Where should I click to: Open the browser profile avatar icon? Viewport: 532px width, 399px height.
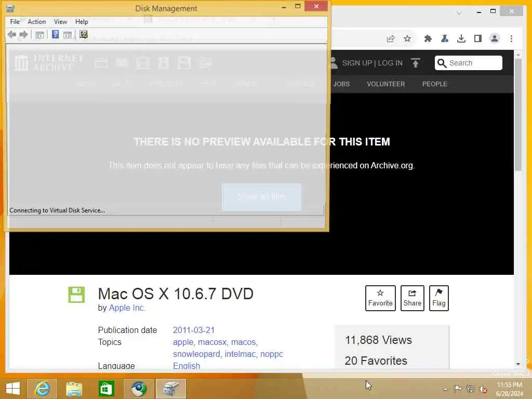tap(495, 38)
